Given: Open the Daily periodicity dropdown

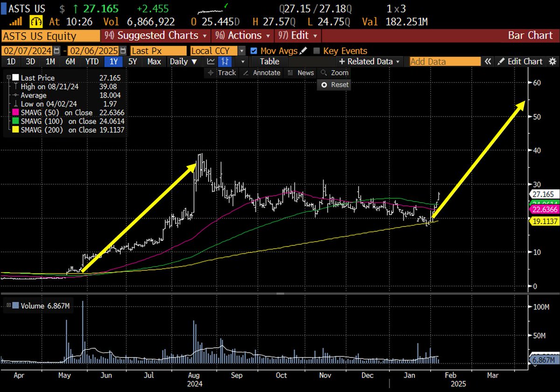Looking at the screenshot, I should 183,62.
